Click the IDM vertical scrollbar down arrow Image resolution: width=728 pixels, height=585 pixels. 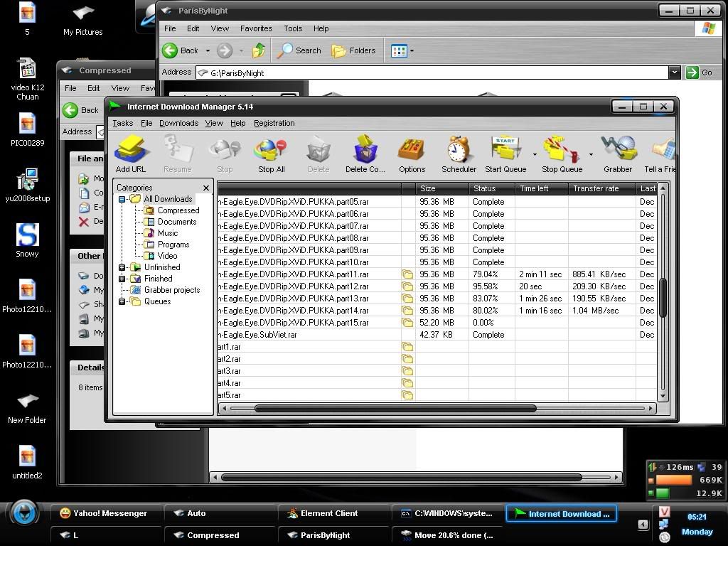coord(663,396)
